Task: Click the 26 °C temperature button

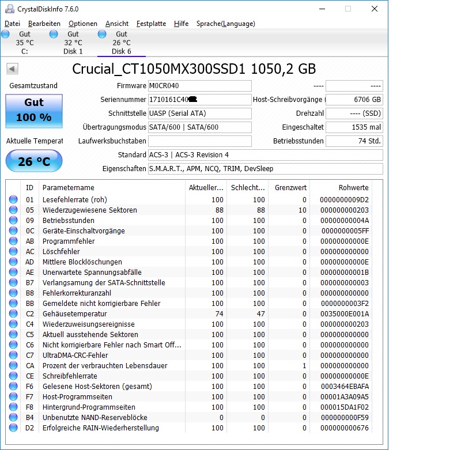Action: (34, 161)
